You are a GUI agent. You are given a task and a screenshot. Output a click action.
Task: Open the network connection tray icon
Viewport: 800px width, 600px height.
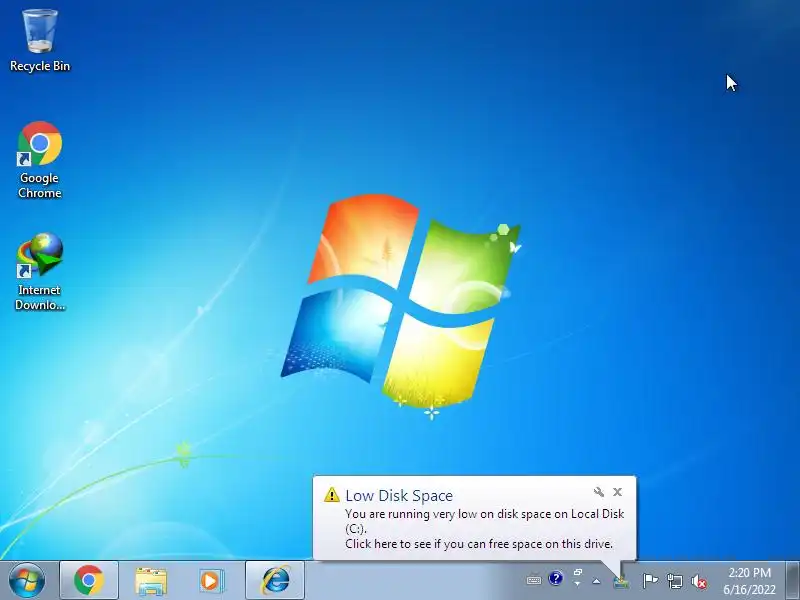click(x=674, y=581)
